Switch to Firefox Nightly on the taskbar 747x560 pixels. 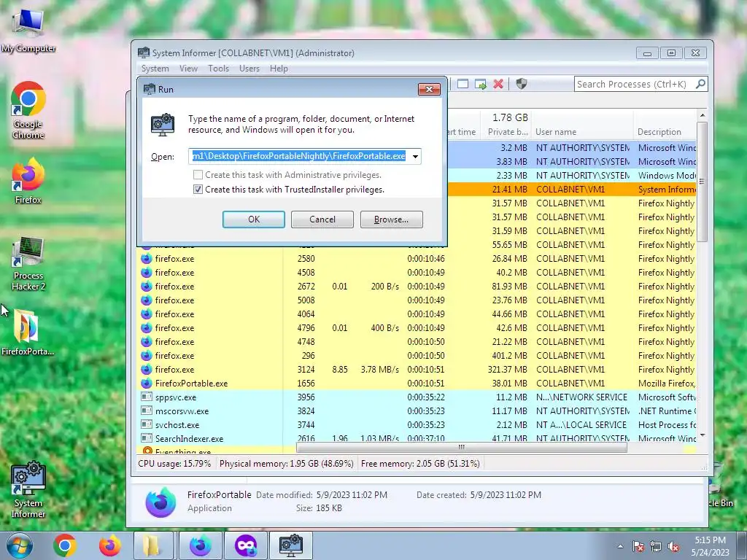click(201, 545)
